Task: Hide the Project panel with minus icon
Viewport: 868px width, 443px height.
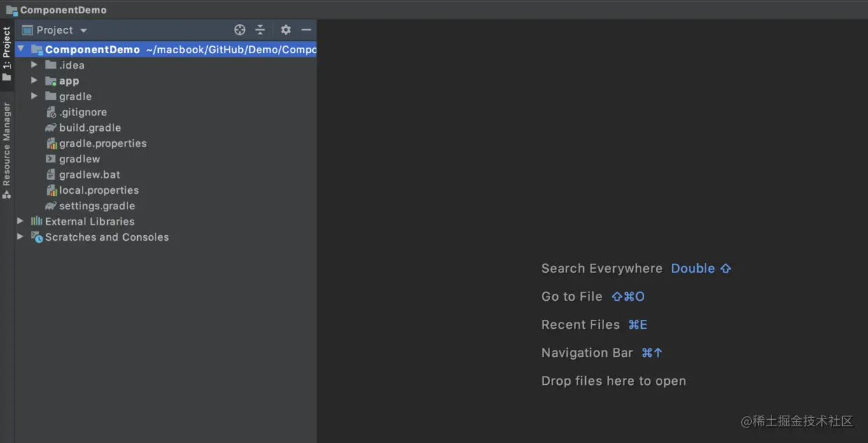Action: tap(306, 30)
